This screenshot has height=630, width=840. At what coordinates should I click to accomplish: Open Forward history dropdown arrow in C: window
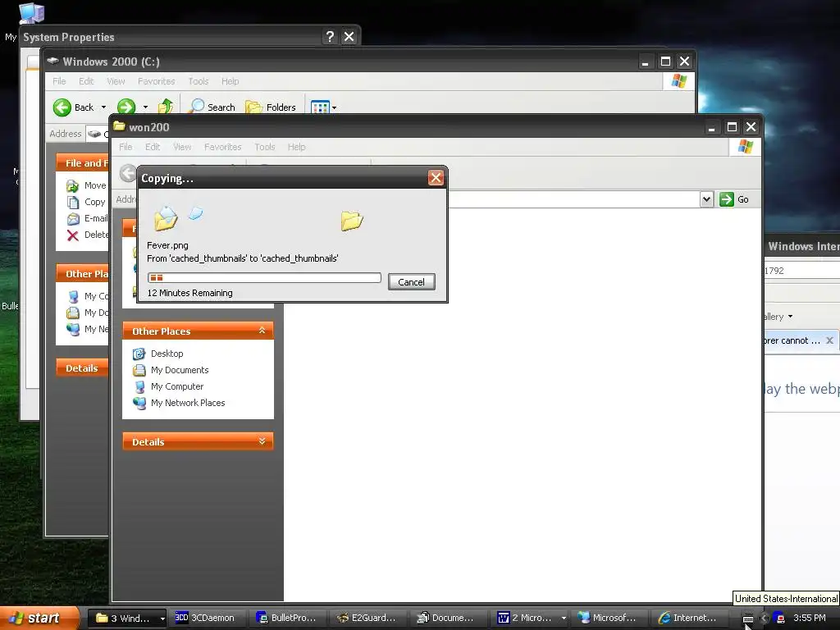(x=145, y=107)
